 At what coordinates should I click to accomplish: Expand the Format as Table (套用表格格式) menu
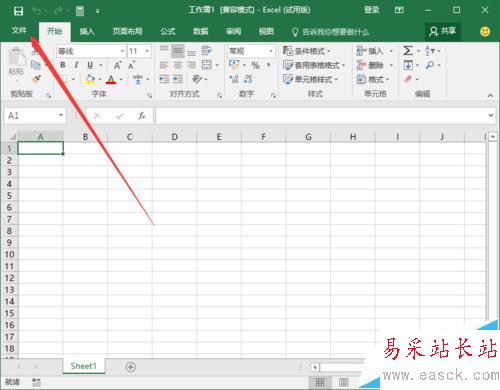pos(314,65)
